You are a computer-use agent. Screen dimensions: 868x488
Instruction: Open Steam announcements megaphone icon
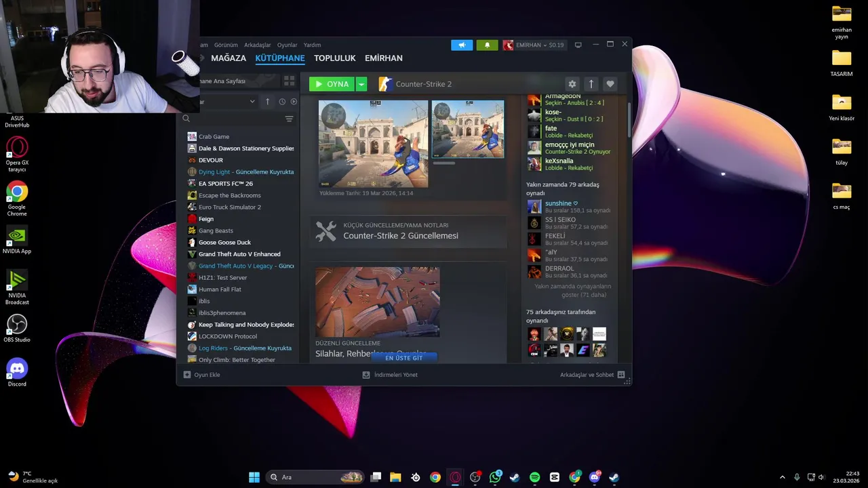[462, 45]
